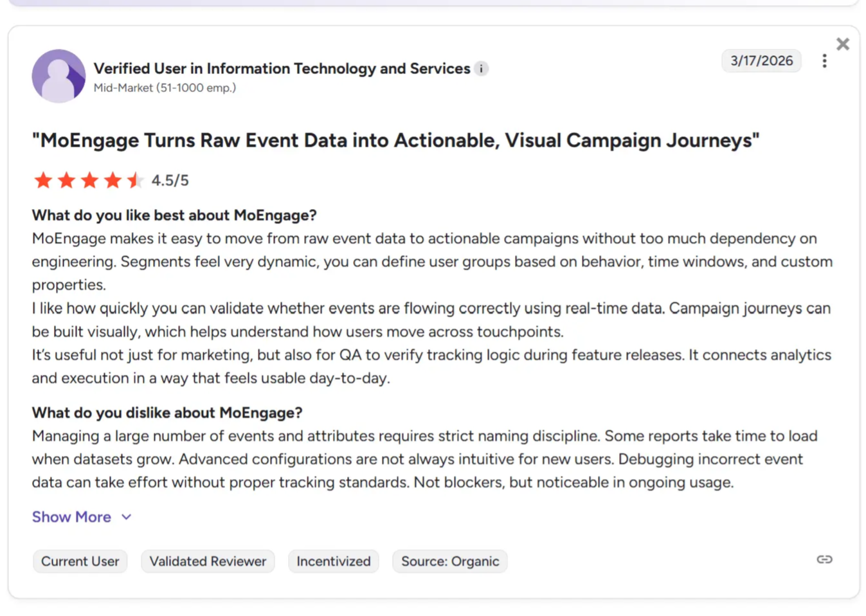This screenshot has height=616, width=866.
Task: Click the 'What do you dislike' heading
Action: [x=167, y=413]
